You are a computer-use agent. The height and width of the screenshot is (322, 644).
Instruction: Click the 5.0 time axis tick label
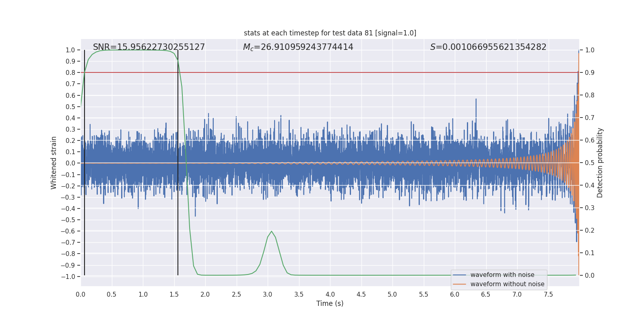coord(392,294)
